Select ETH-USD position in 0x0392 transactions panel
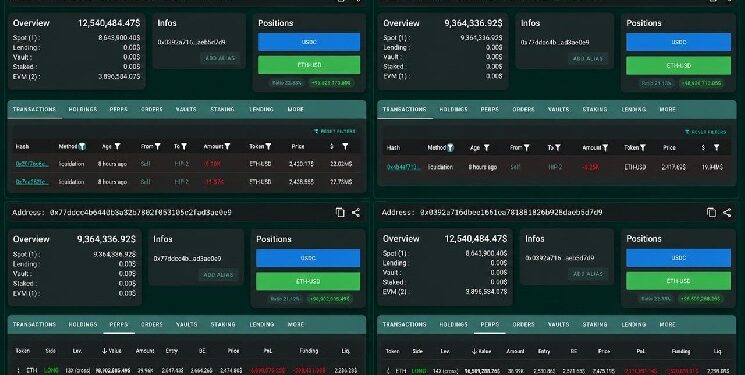Viewport: 745px width, 375px height. (x=309, y=65)
